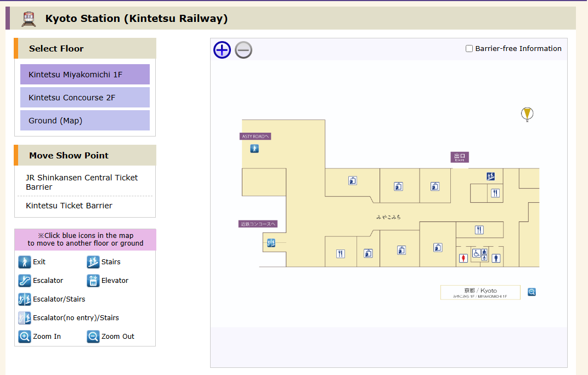The image size is (588, 375).
Task: Click the Exit legend icon
Action: 24,262
